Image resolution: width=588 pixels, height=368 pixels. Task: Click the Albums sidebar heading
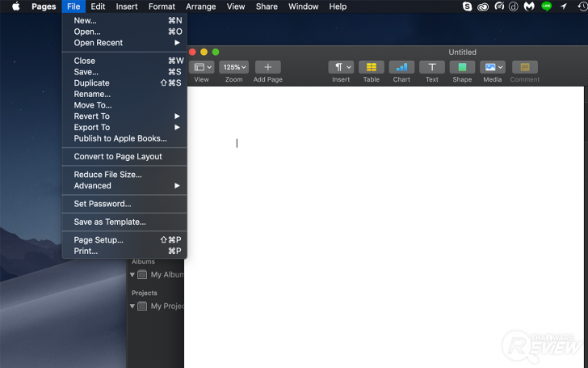pos(143,262)
